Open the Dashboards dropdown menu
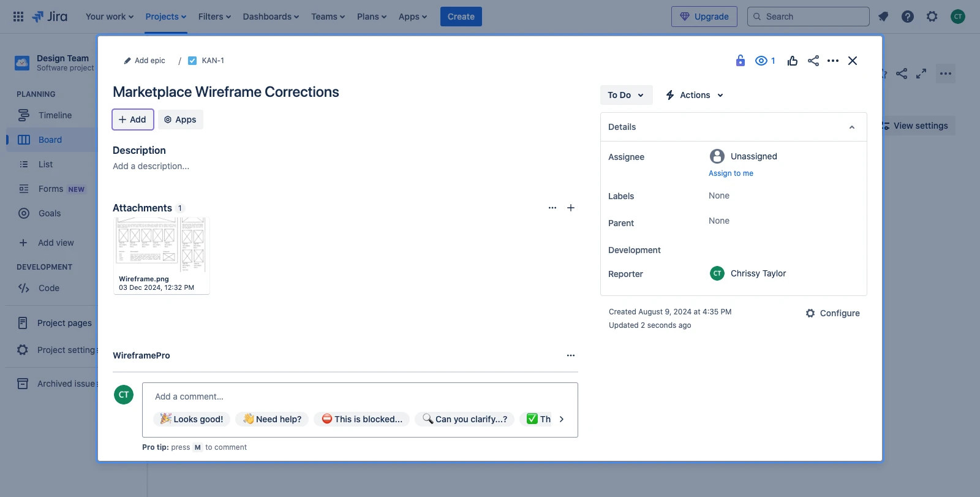The image size is (980, 497). 271,17
